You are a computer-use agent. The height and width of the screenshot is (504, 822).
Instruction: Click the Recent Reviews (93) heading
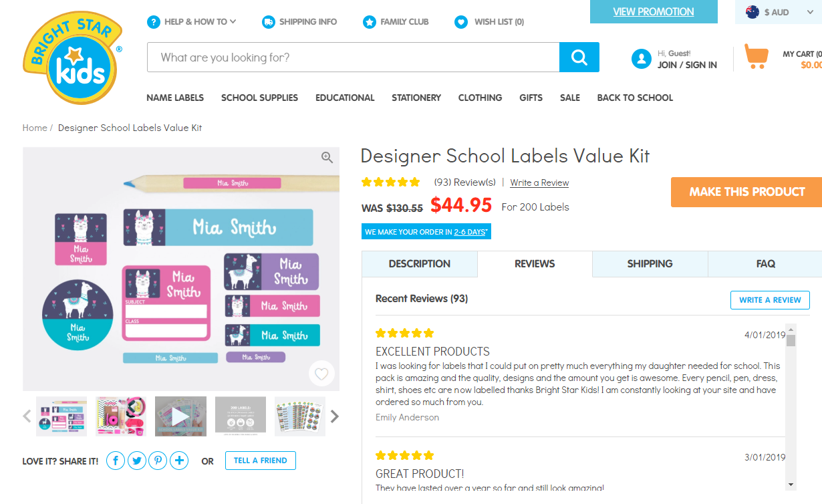pyautogui.click(x=422, y=299)
